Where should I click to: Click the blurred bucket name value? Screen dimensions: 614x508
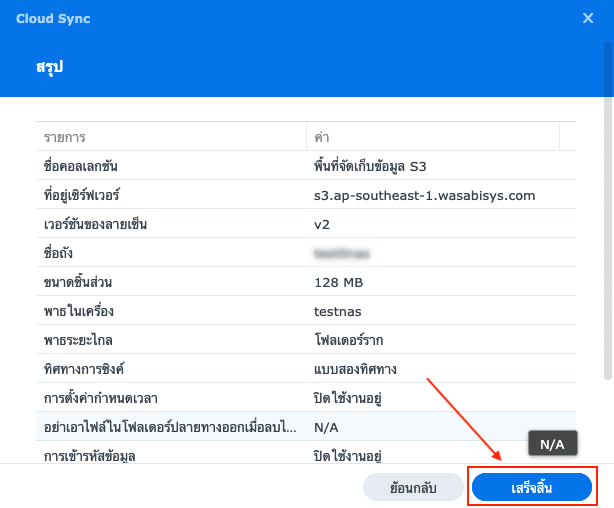click(x=341, y=254)
